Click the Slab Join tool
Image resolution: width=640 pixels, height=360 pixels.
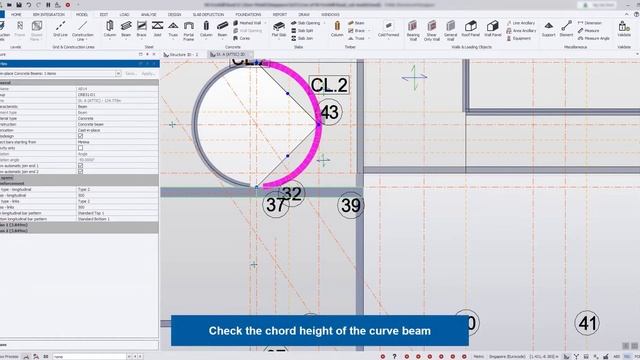(x=302, y=38)
